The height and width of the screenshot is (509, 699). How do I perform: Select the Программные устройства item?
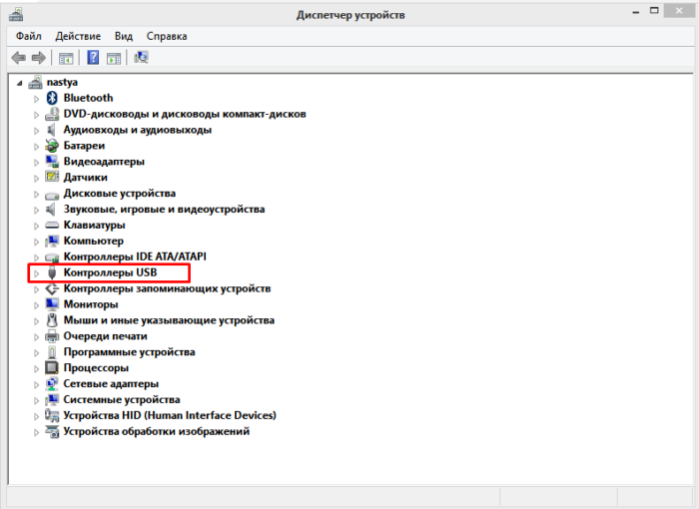129,352
